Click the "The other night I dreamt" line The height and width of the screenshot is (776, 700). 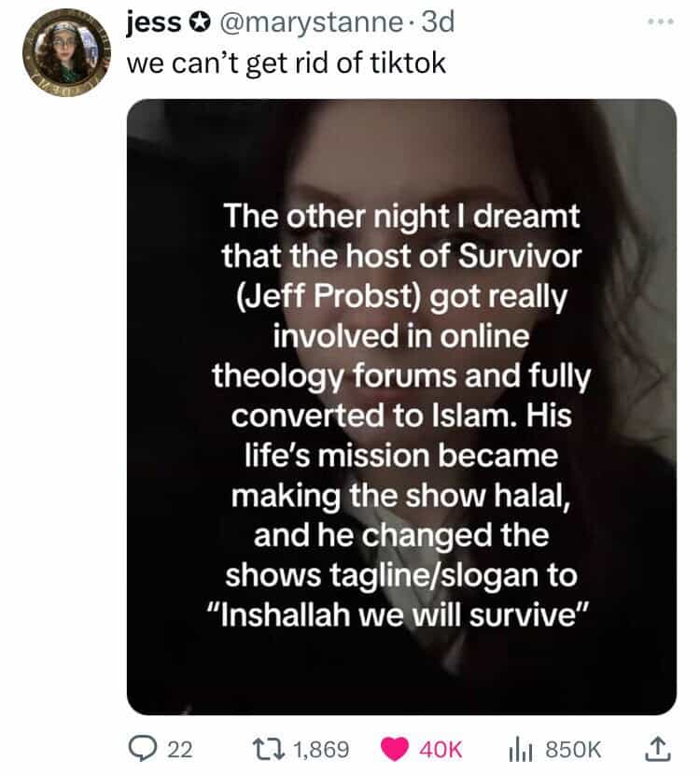coord(401,217)
